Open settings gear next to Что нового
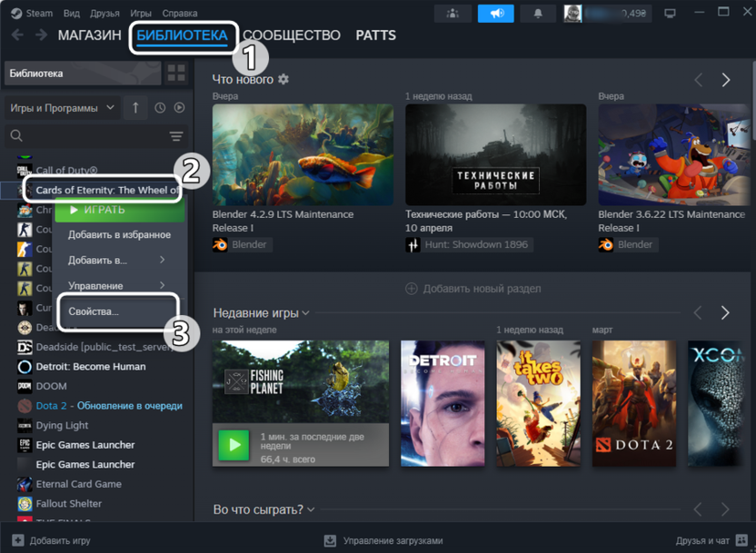Image resolution: width=756 pixels, height=553 pixels. point(283,80)
